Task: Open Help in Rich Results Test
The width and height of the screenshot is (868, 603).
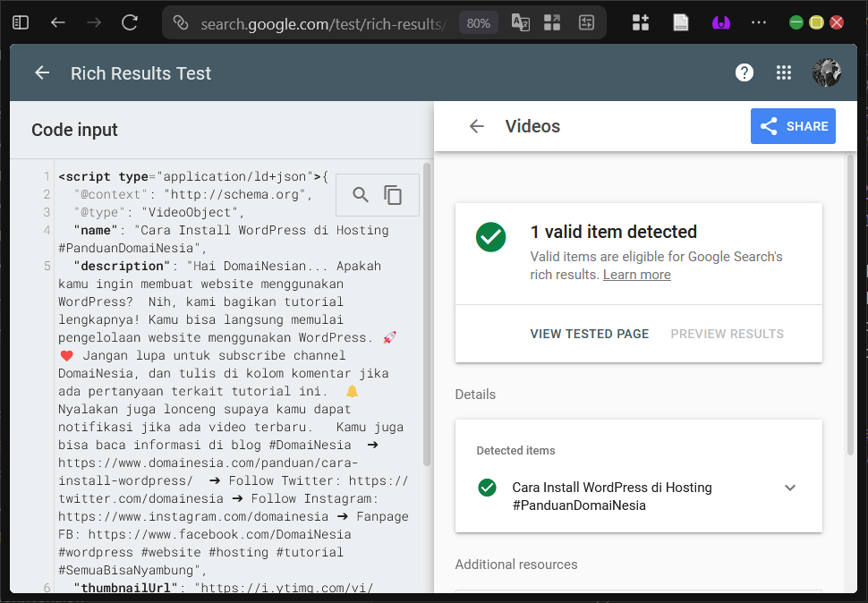Action: point(745,72)
